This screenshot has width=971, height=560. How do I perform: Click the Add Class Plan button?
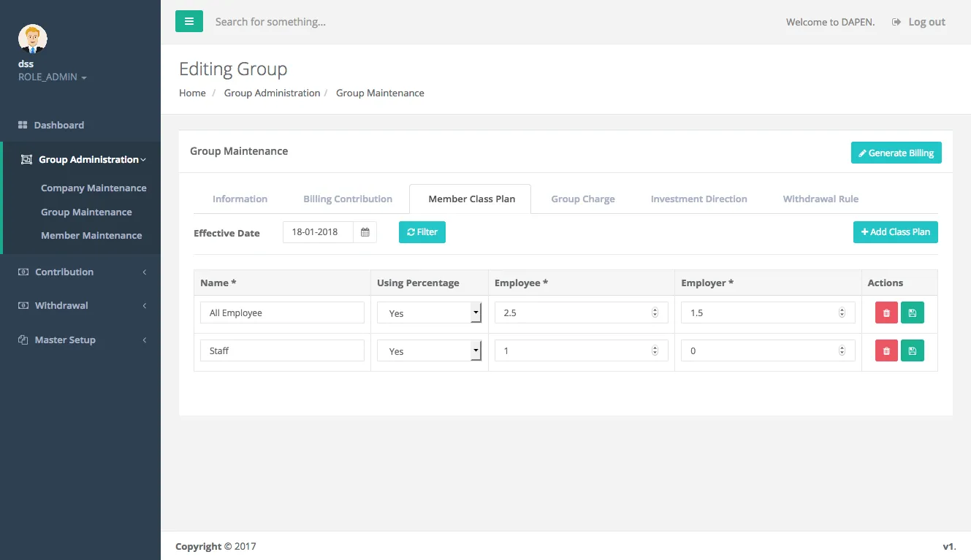pyautogui.click(x=896, y=232)
